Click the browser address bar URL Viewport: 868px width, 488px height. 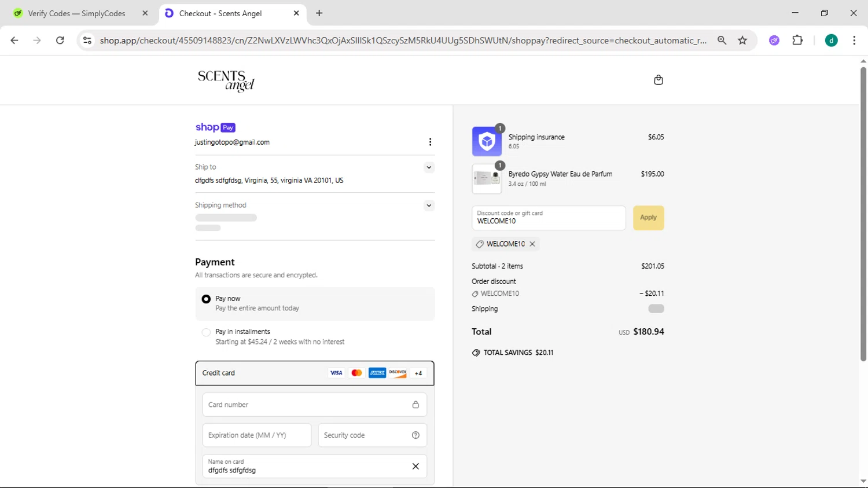(x=403, y=41)
